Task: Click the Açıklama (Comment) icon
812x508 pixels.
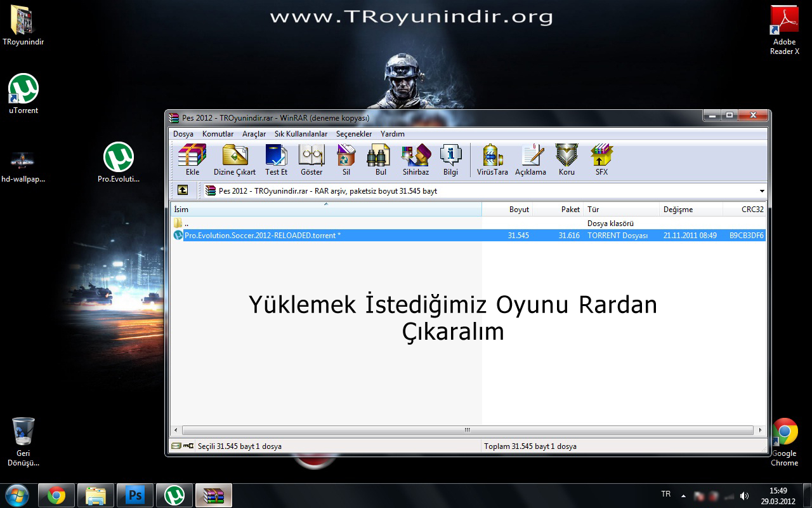Action: (x=530, y=160)
